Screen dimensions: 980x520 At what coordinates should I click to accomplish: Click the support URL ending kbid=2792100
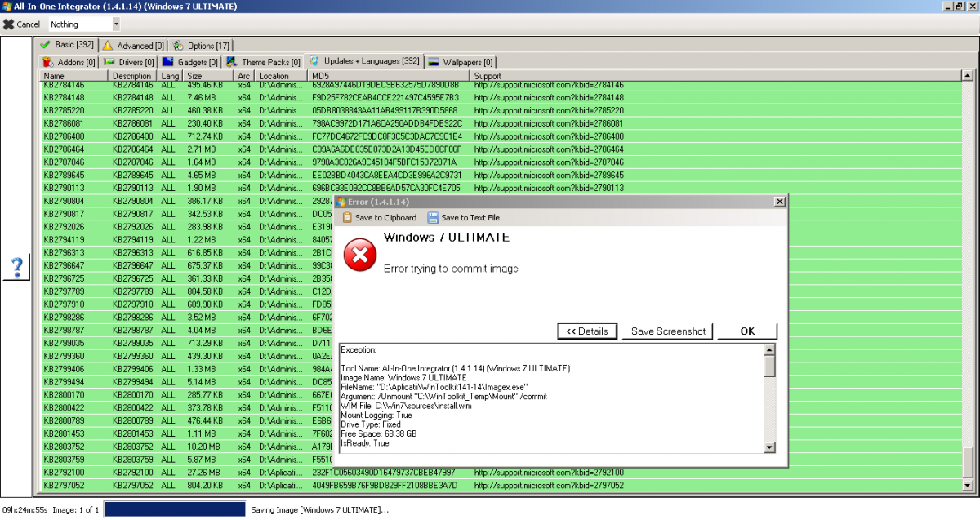549,473
